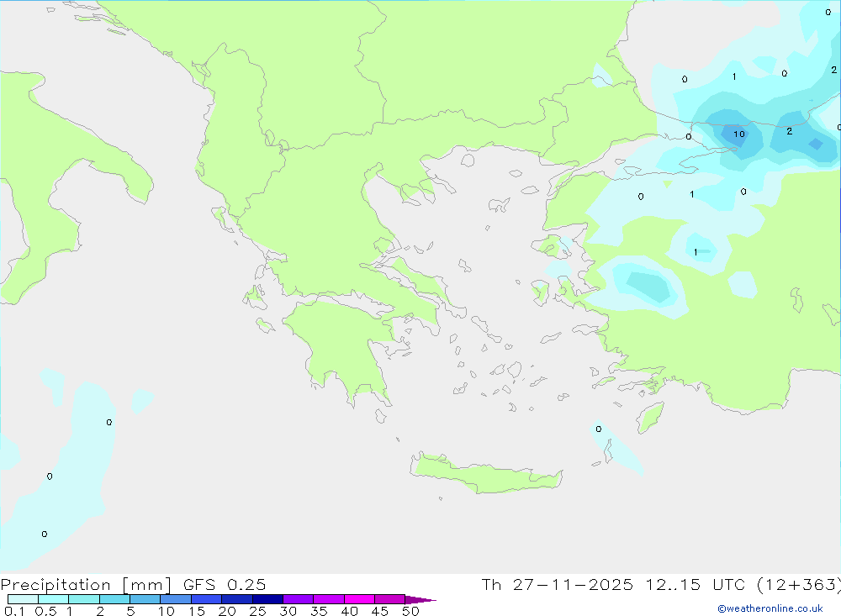Viewport: 841px width, 616px height.
Task: Click the '5' legend scale label
Action: coord(130,611)
